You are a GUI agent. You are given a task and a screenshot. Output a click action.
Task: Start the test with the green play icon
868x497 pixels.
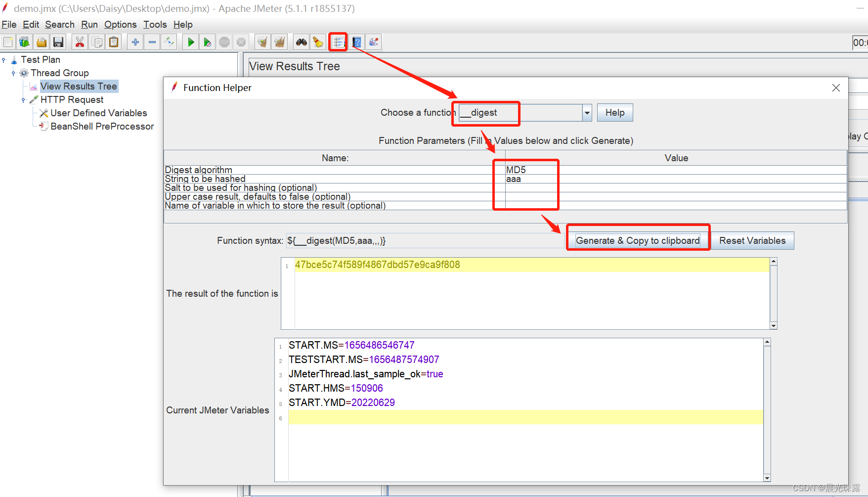tap(190, 42)
